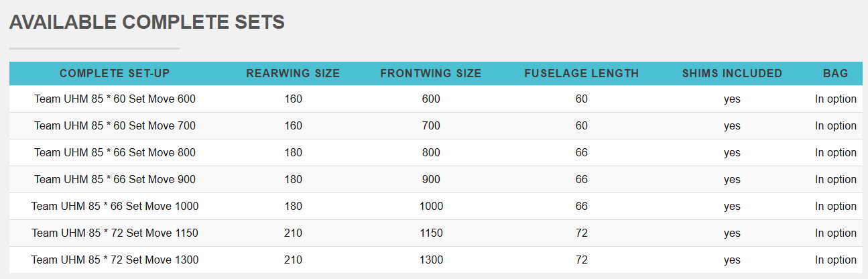Select Team UHM 85 * 72 Set Move 1150
Screen dimensions: 868x279
[x=115, y=233]
